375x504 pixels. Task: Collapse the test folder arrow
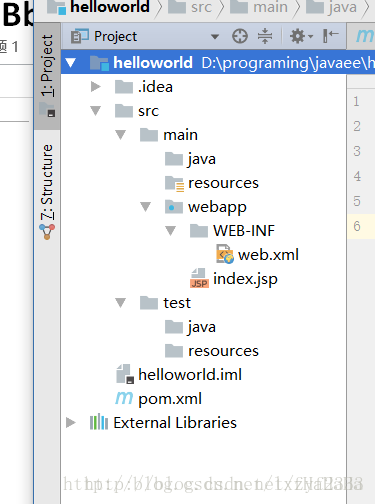coord(120,303)
